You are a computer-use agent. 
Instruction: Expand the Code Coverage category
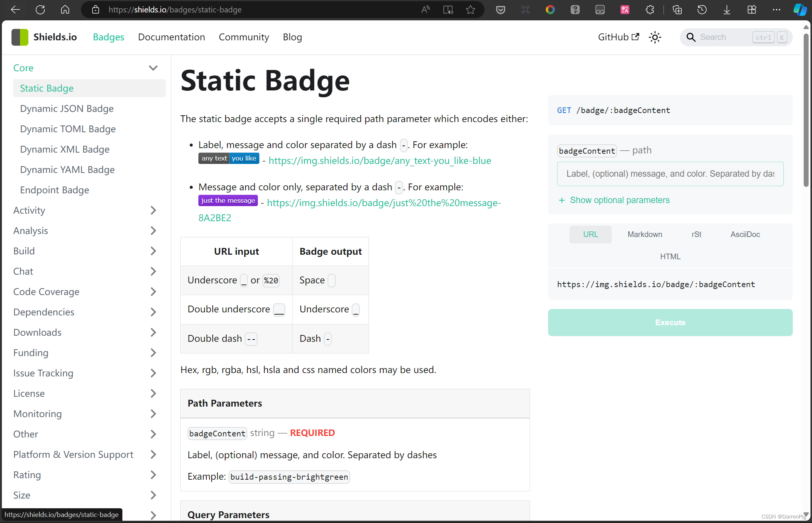point(153,292)
